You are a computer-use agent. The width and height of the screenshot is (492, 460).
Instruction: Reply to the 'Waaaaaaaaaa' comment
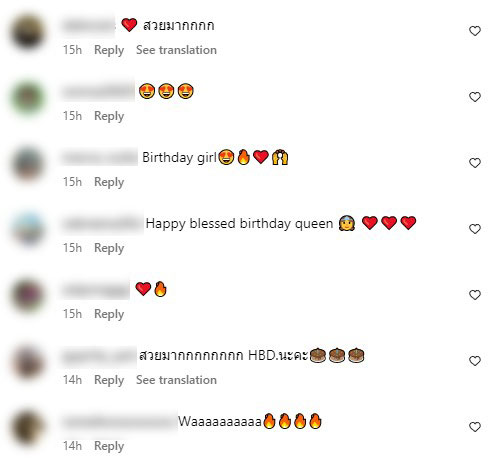pyautogui.click(x=109, y=446)
